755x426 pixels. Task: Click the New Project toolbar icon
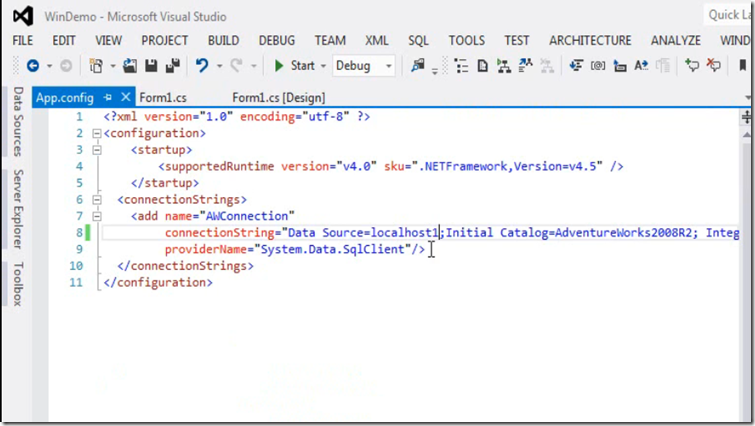click(x=96, y=65)
